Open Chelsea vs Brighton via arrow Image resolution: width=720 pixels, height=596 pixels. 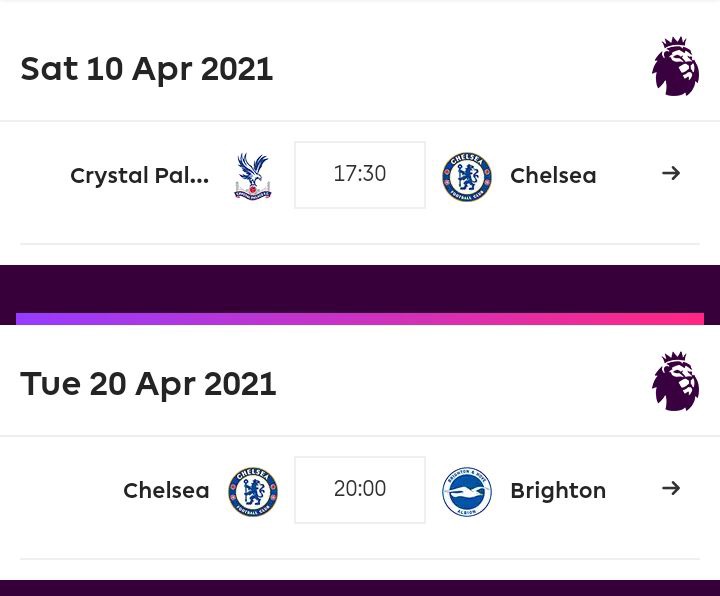tap(671, 488)
